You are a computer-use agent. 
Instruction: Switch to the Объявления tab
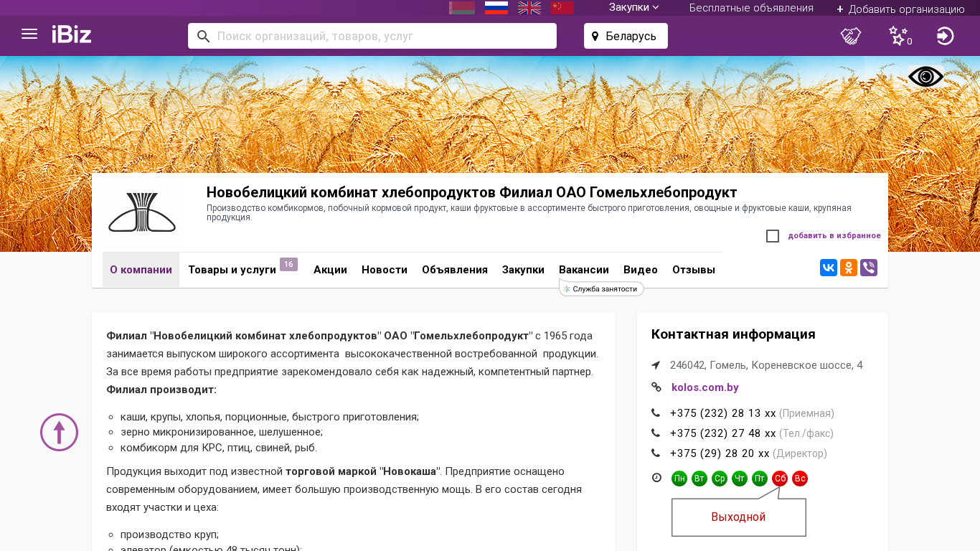click(455, 270)
